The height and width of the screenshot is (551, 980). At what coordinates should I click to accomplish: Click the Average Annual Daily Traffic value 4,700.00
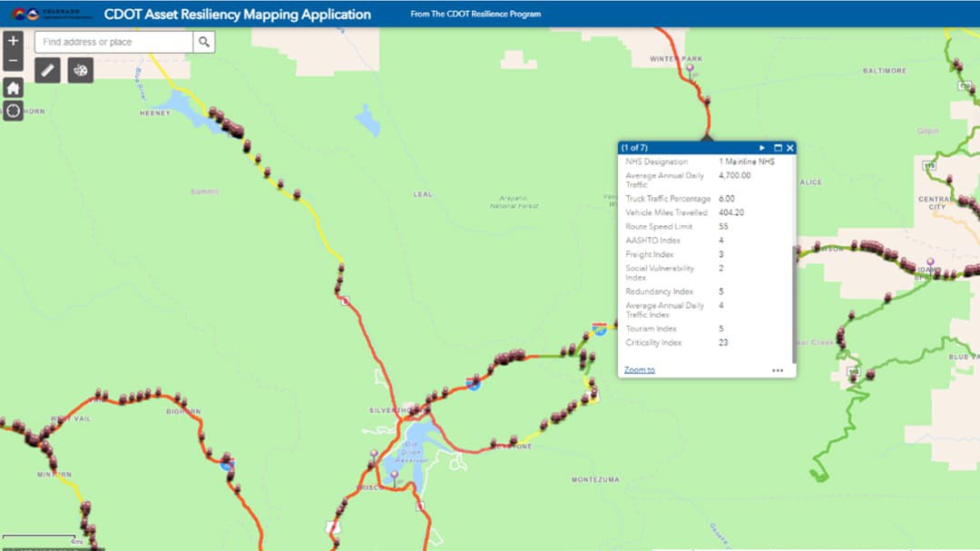tap(734, 176)
